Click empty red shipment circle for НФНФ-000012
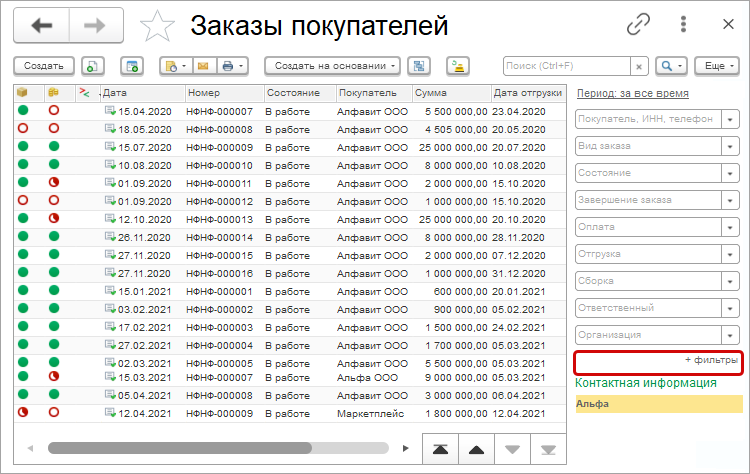The height and width of the screenshot is (474, 750). tap(22, 200)
